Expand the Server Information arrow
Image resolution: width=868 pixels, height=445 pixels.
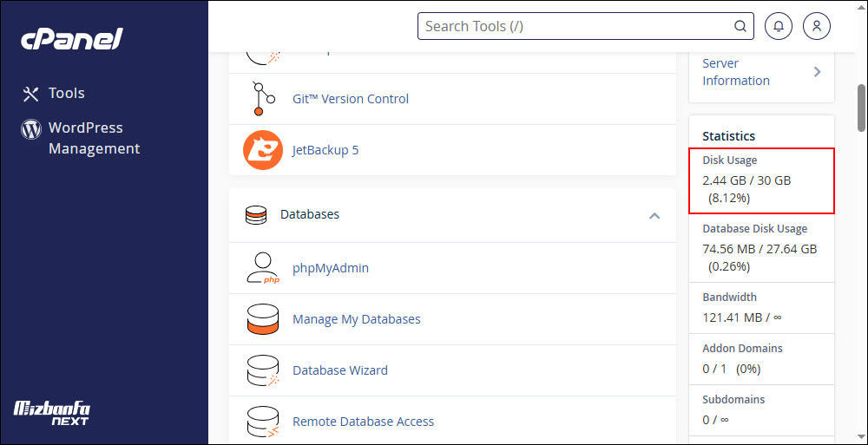click(817, 72)
